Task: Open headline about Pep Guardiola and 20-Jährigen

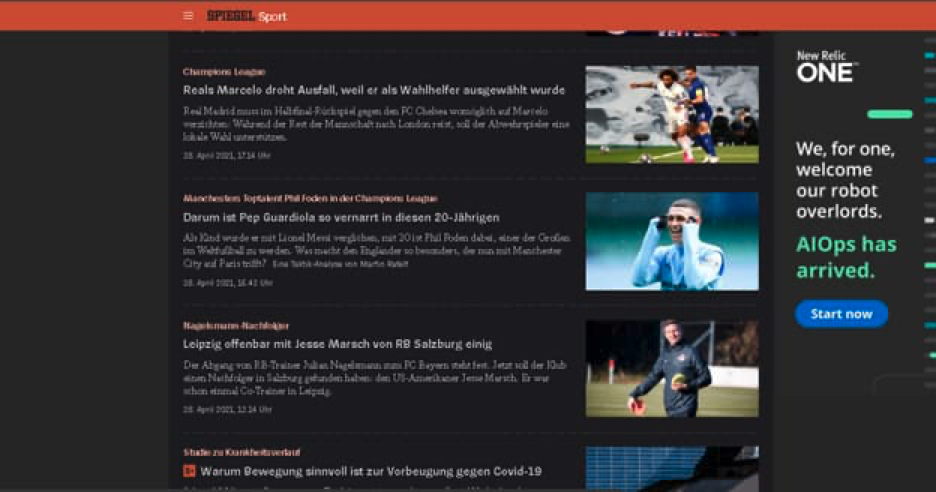Action: tap(341, 217)
